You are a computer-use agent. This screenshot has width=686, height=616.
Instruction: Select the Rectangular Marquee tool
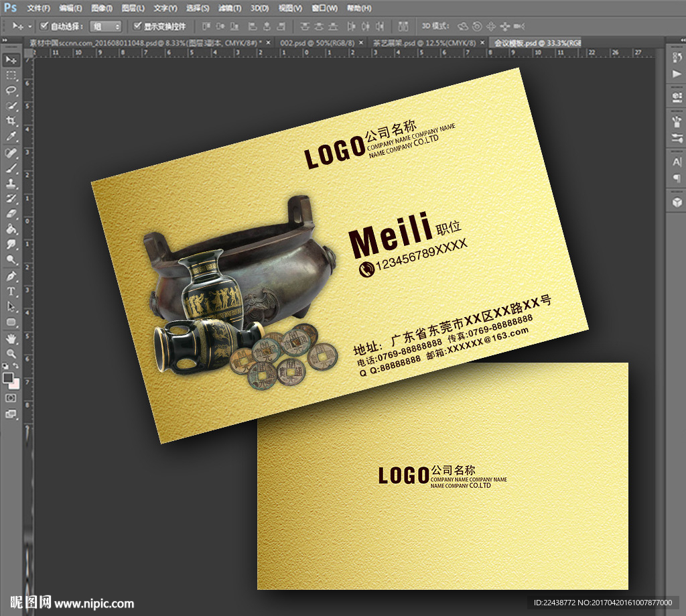[11, 75]
